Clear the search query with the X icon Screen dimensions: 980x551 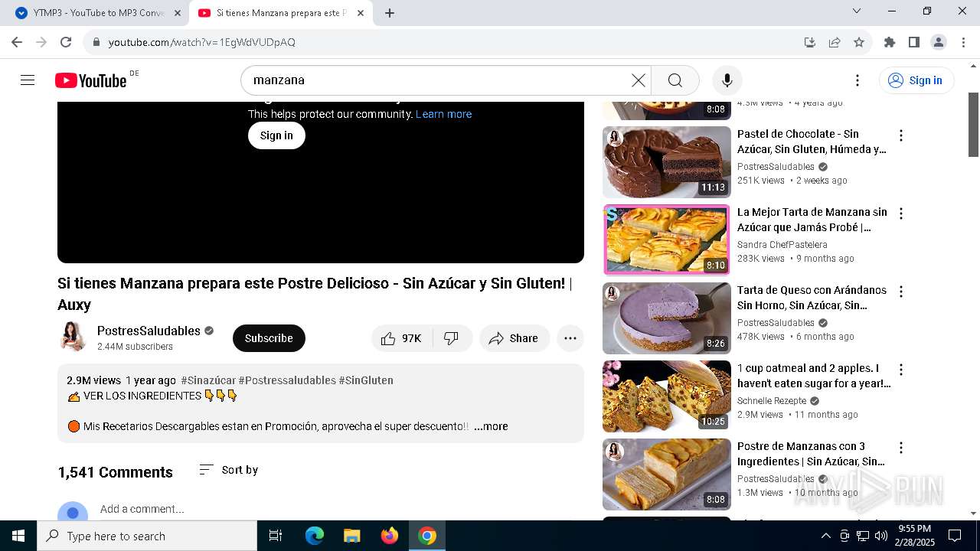point(639,80)
